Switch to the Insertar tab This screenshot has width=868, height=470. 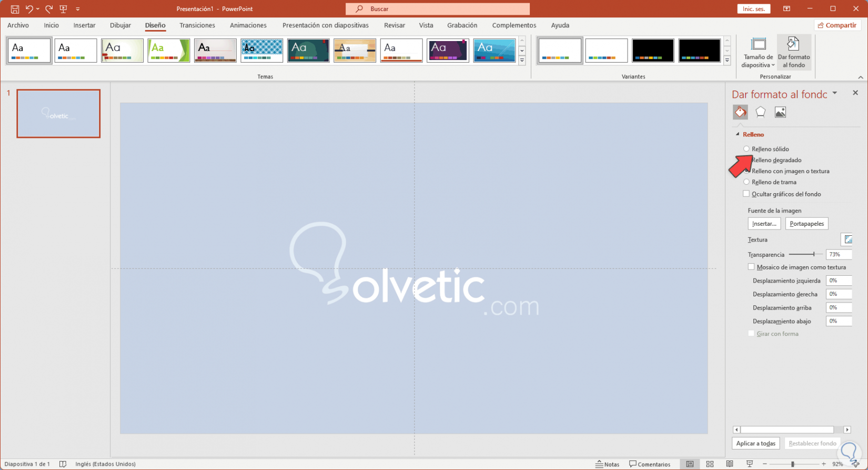point(84,25)
